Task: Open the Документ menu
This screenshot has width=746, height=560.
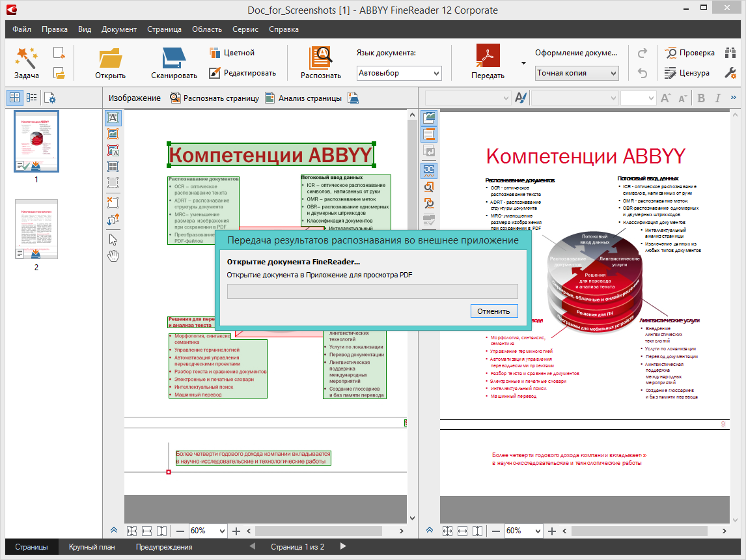Action: pyautogui.click(x=119, y=29)
